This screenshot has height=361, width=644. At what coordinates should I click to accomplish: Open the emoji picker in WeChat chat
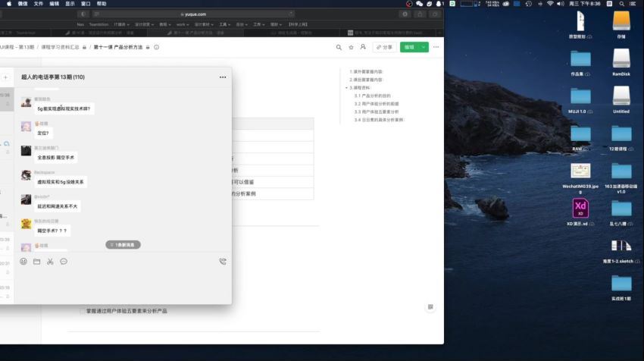(23, 262)
